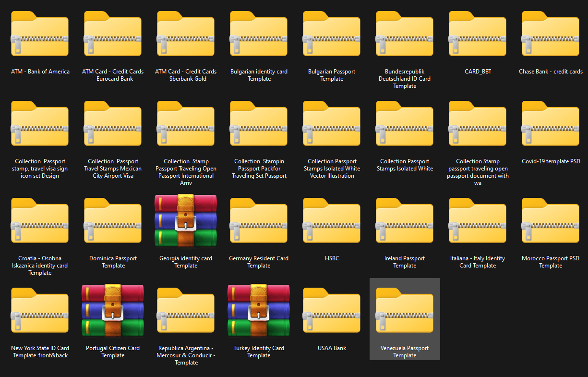The image size is (588, 377).
Task: Select Germany Resident Card Template zip icon
Action: 259,220
